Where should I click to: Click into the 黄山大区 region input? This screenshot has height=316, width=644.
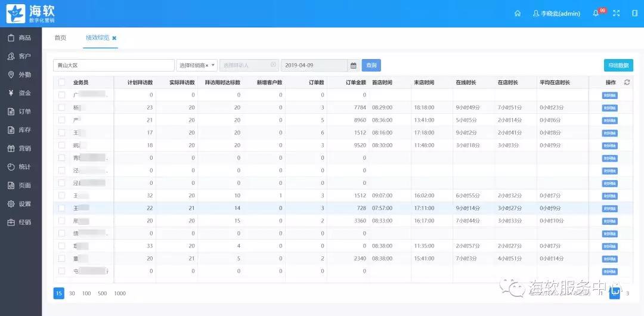tap(114, 66)
